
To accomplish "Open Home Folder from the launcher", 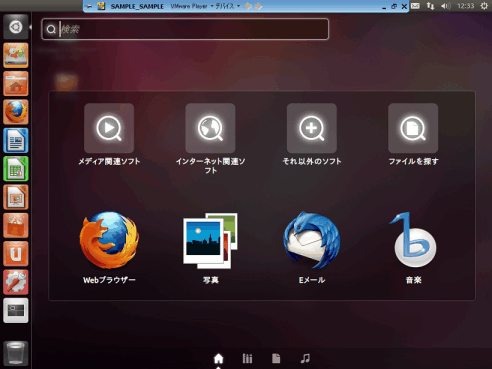I will point(16,84).
